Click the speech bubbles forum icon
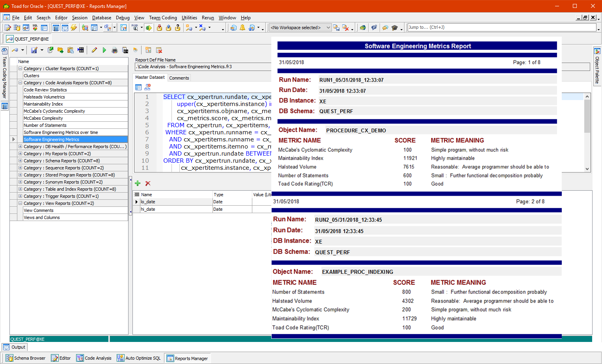602x364 pixels. point(385,28)
